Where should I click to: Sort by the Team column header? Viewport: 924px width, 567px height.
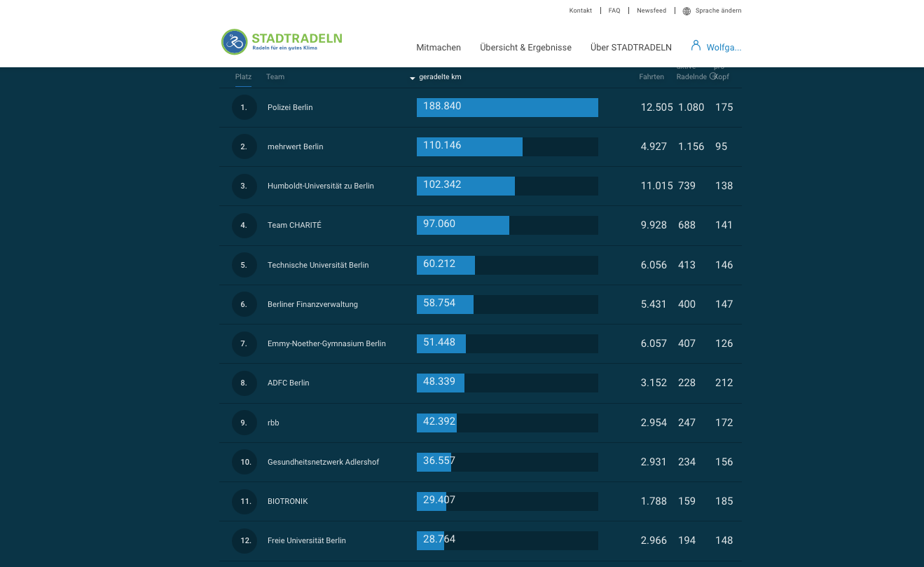click(275, 77)
